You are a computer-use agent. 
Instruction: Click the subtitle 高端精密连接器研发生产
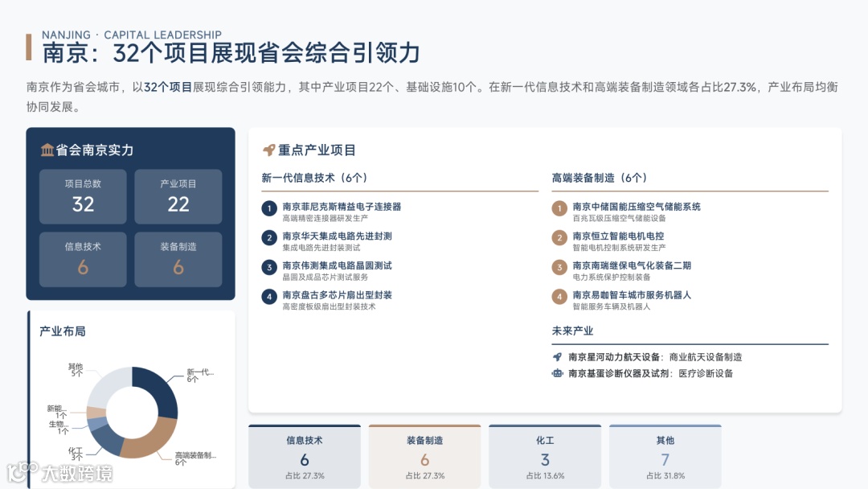tap(325, 218)
